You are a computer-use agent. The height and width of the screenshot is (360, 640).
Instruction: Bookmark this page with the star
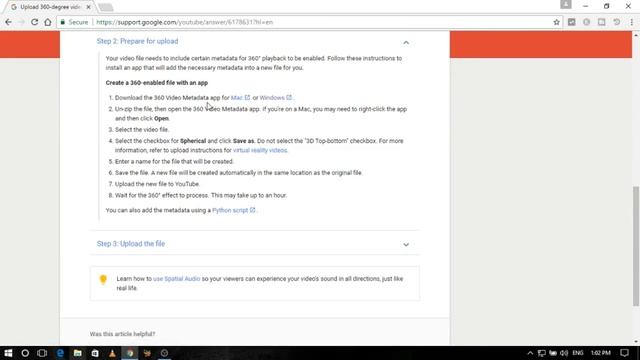[556, 22]
